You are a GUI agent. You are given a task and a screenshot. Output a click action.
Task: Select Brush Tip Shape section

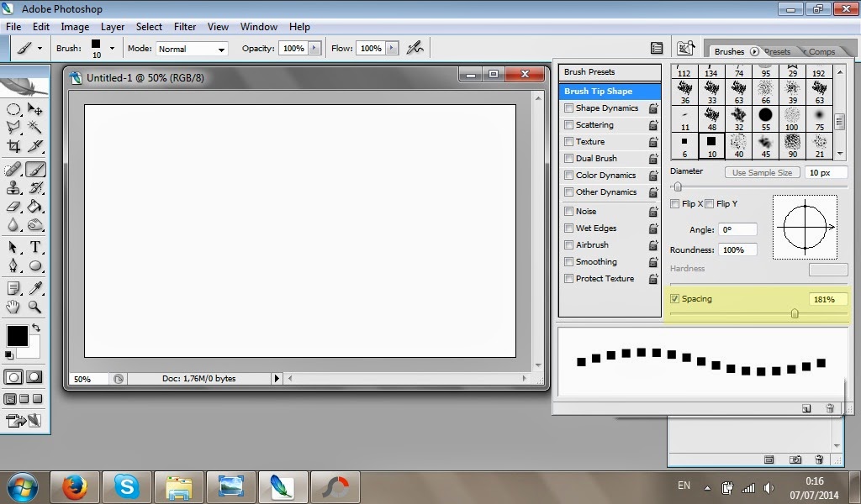610,91
